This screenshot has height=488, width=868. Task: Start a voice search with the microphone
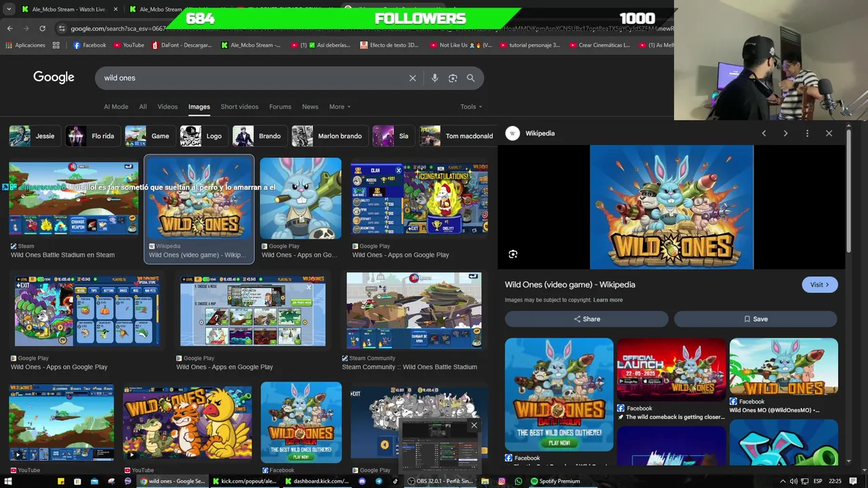(x=435, y=78)
